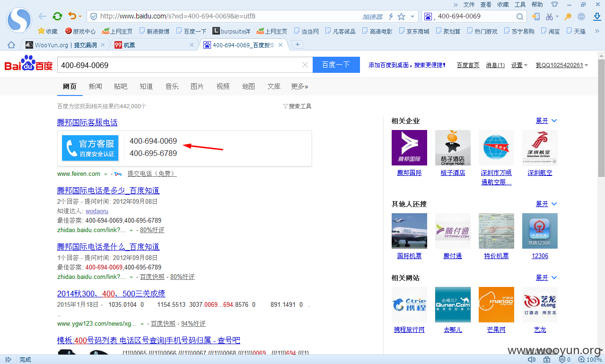Clear the Baidu search box with X

[305, 65]
